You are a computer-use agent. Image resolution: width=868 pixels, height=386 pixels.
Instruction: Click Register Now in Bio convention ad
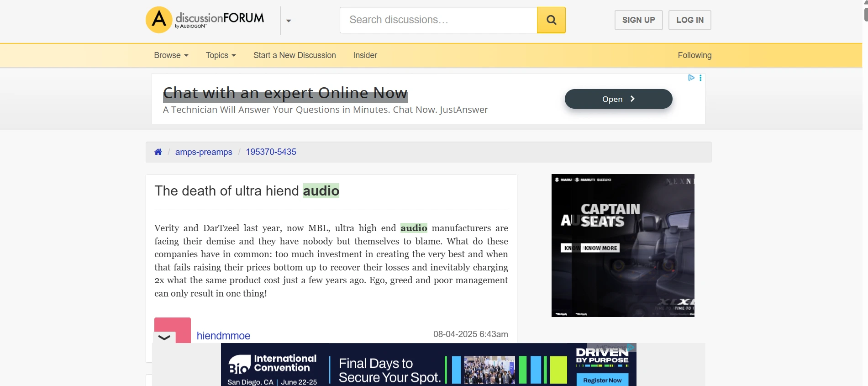[x=602, y=380]
